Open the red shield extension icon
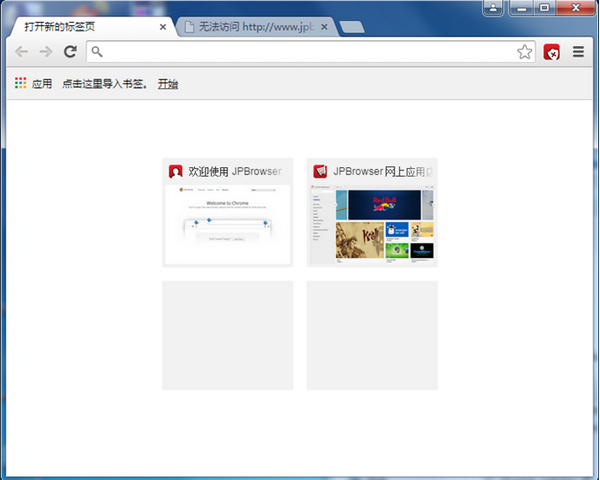This screenshot has height=480, width=600. click(x=552, y=52)
